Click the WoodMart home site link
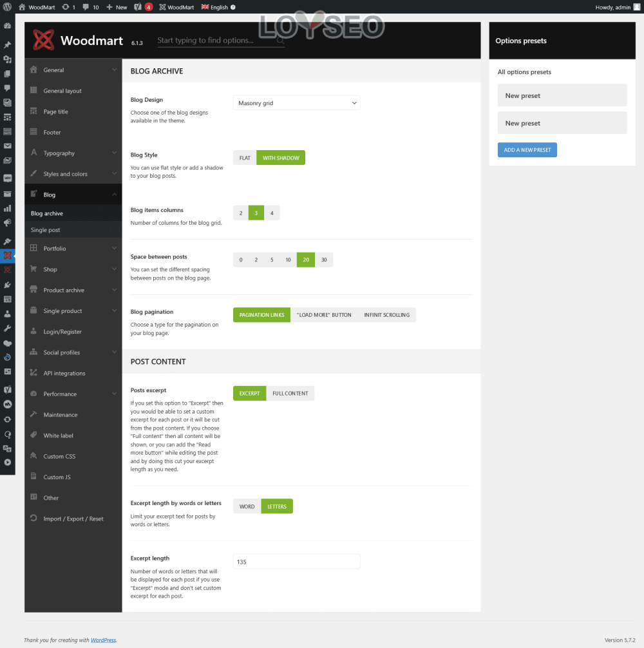The image size is (644, 648). (37, 7)
